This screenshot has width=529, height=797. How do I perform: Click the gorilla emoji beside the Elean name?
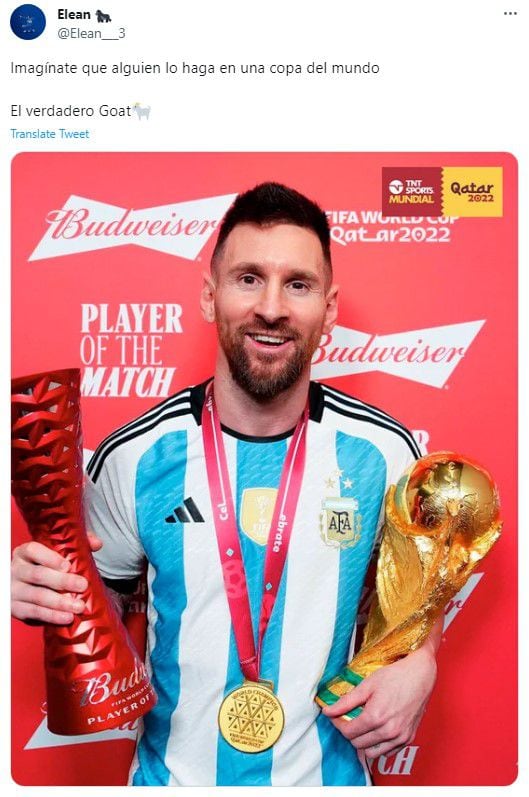[x=103, y=16]
